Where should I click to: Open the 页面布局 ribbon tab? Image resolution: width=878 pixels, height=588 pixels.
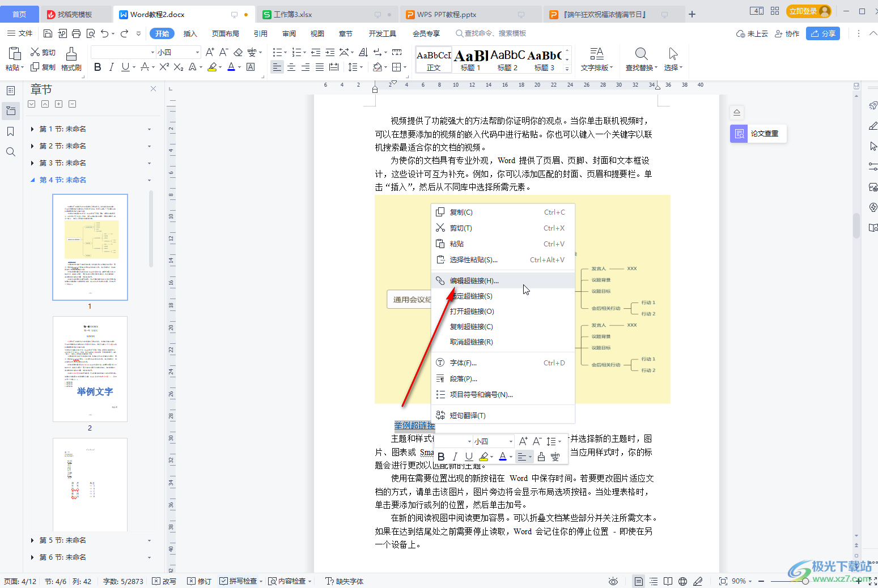click(x=226, y=33)
